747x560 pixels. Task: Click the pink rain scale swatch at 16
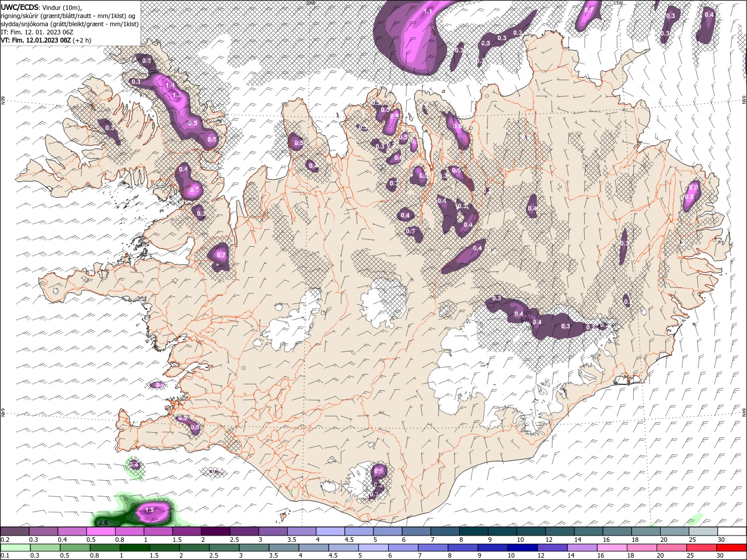click(612, 548)
